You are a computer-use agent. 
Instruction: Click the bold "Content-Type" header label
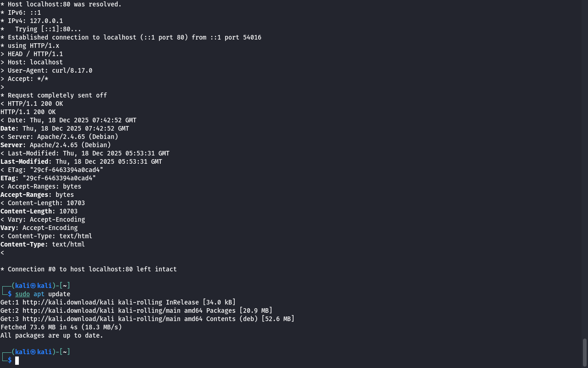24,244
